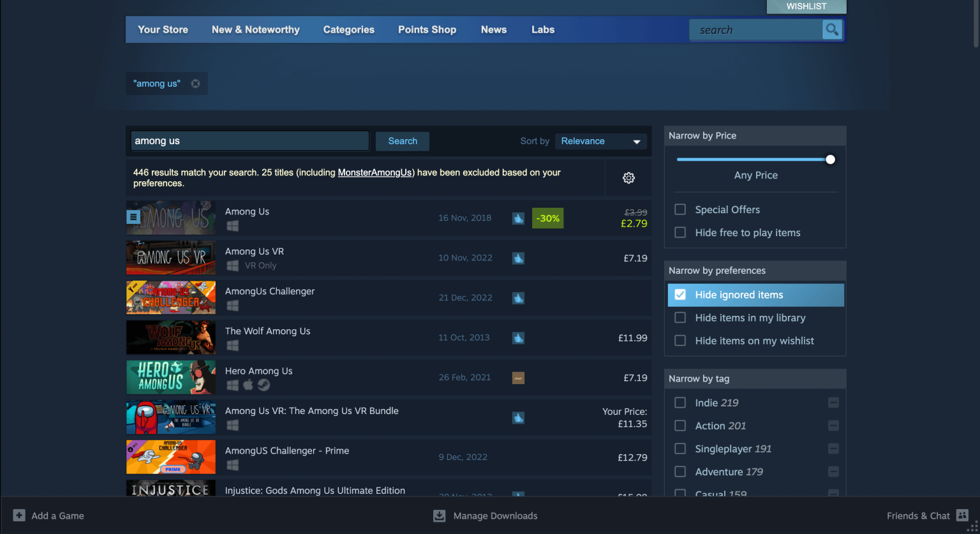Collapse Narrow by preferences header
The width and height of the screenshot is (980, 534).
tap(755, 271)
